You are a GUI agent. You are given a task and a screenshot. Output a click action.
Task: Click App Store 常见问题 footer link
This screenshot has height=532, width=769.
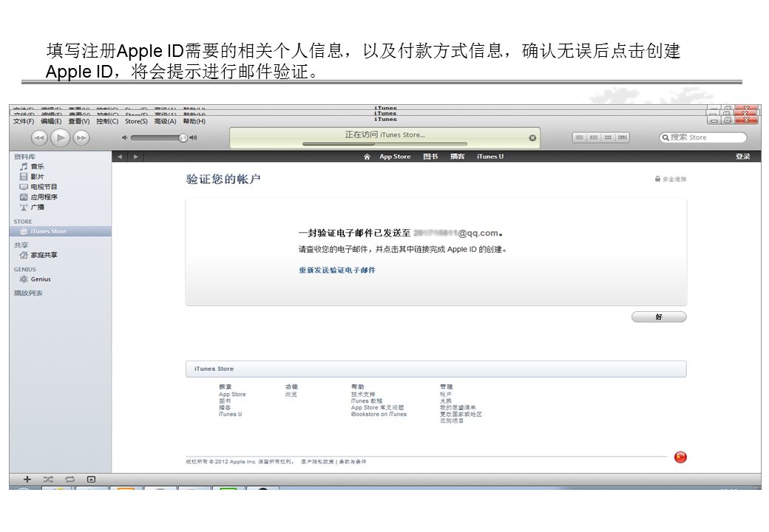point(377,408)
